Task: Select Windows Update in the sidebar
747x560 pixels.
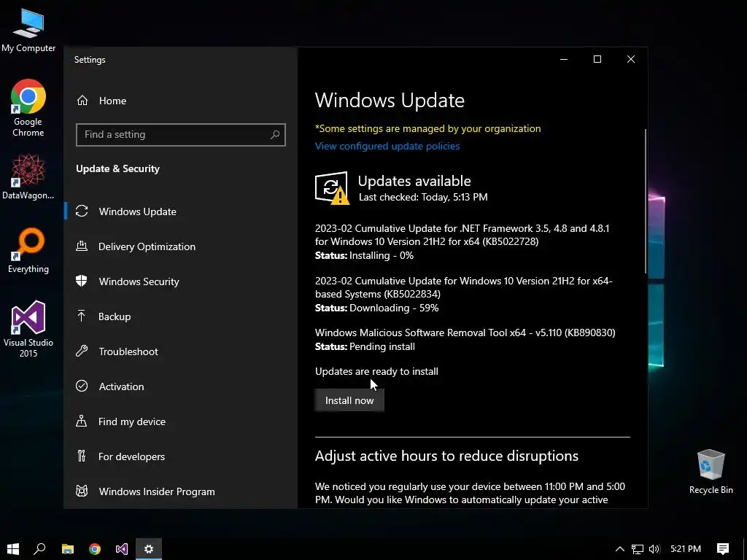Action: 181,211
